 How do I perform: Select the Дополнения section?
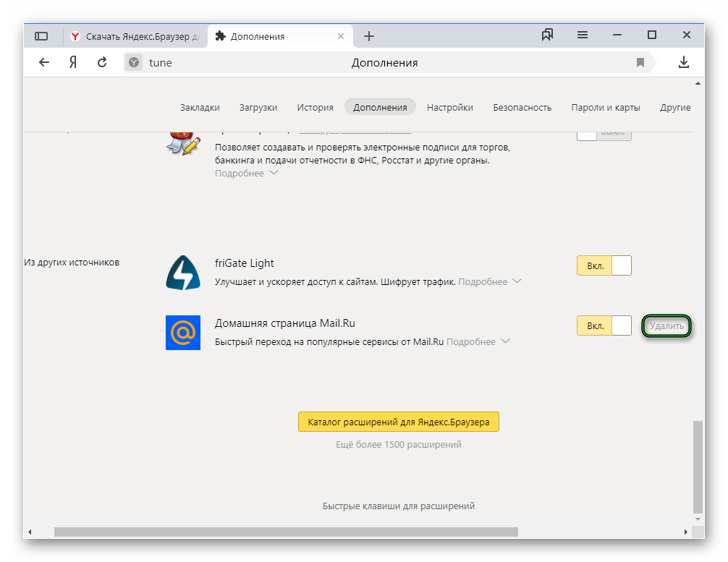[380, 107]
